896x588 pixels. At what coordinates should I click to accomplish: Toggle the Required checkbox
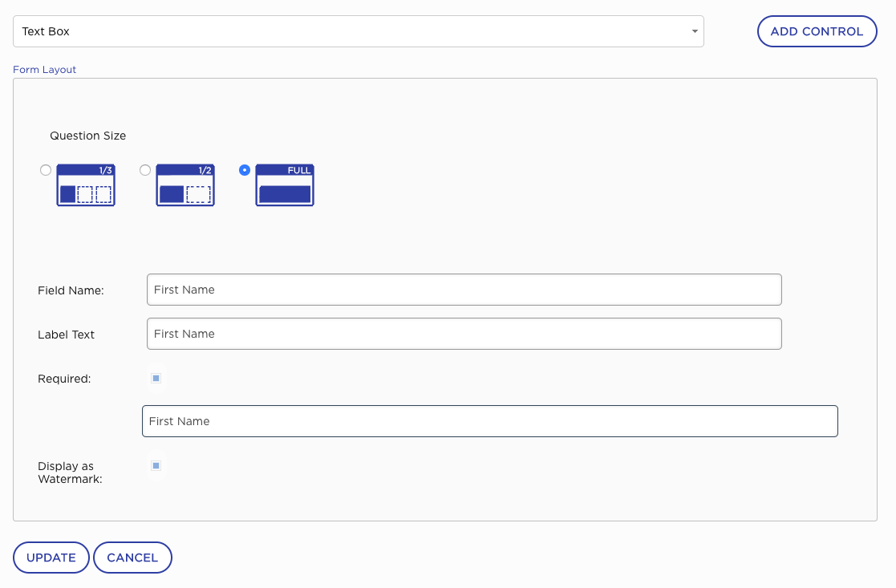click(156, 379)
